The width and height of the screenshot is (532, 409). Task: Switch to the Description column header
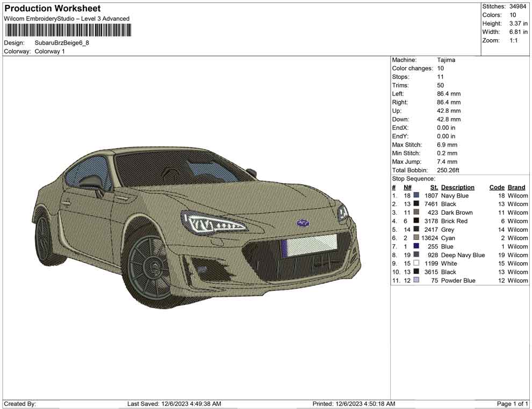(x=457, y=187)
